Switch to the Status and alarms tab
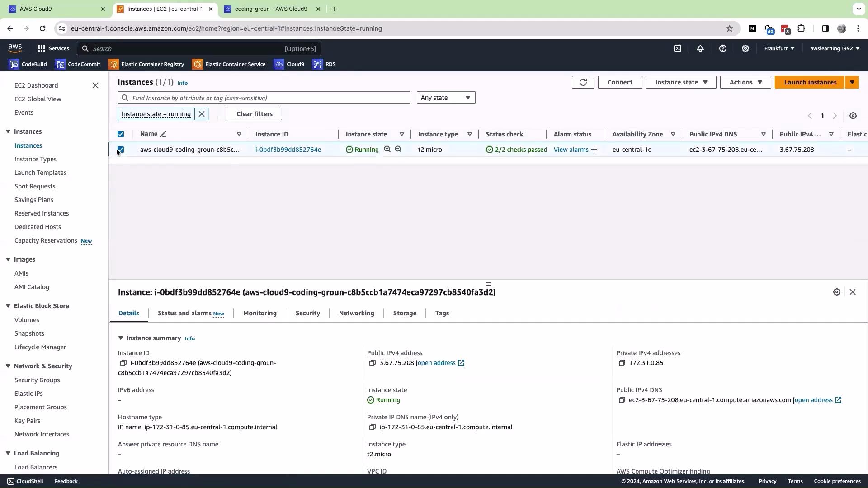The height and width of the screenshot is (488, 868). (191, 313)
